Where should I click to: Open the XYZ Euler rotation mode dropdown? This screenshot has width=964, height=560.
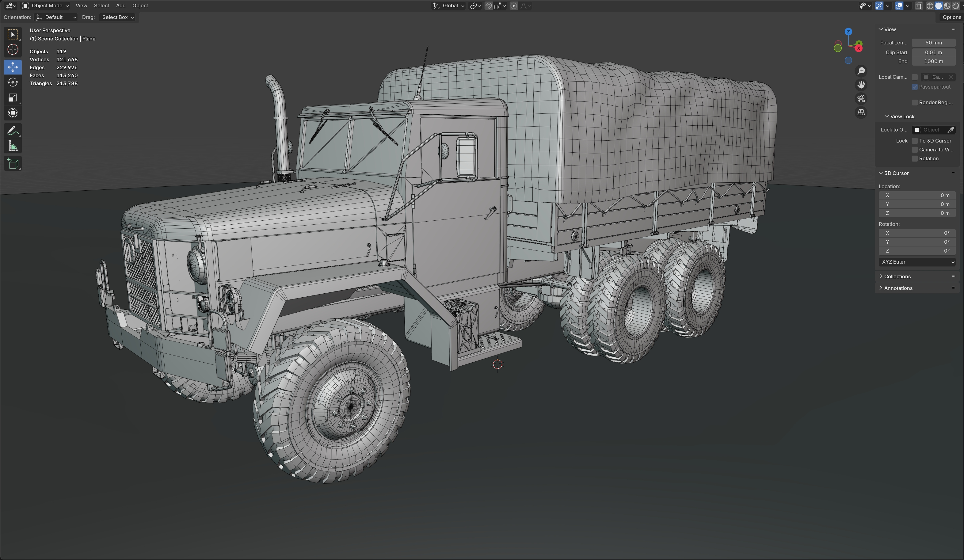pos(917,262)
